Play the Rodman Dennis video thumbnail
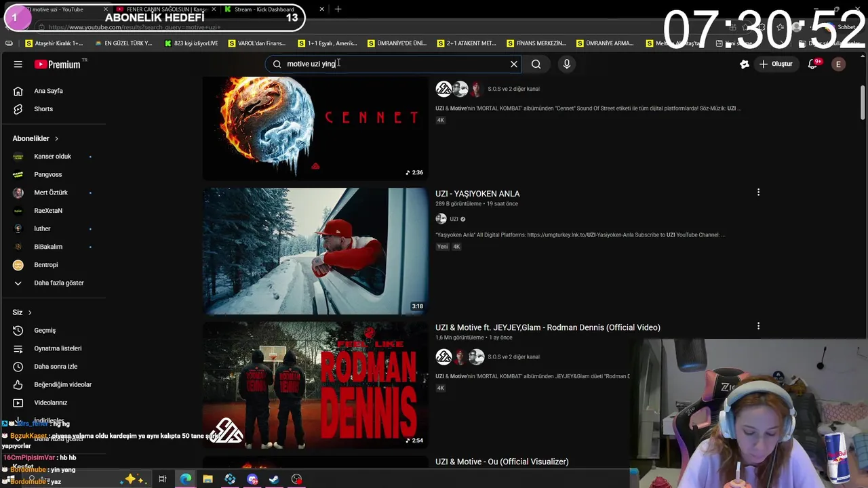868x488 pixels. pos(315,385)
